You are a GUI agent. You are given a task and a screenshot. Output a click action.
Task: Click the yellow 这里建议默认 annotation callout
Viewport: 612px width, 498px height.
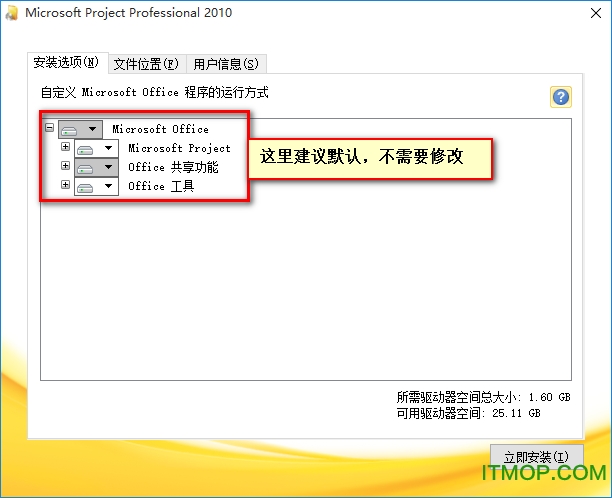(x=370, y=158)
